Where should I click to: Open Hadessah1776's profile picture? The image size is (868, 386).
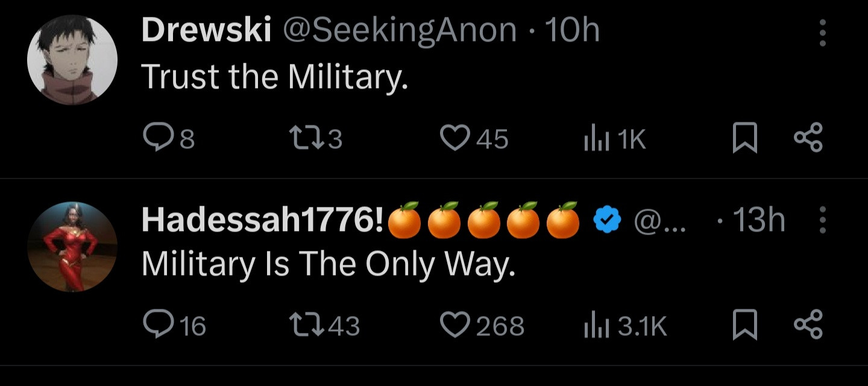[x=72, y=247]
